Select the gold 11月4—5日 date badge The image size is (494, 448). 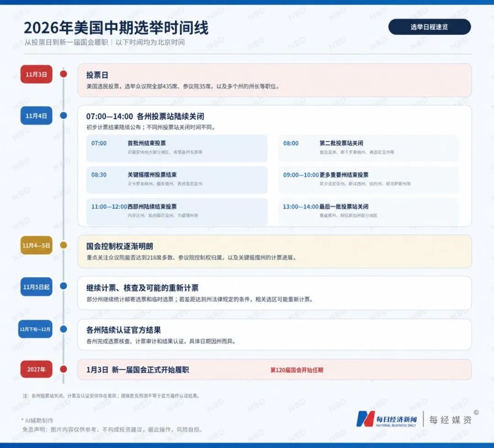[x=36, y=245]
